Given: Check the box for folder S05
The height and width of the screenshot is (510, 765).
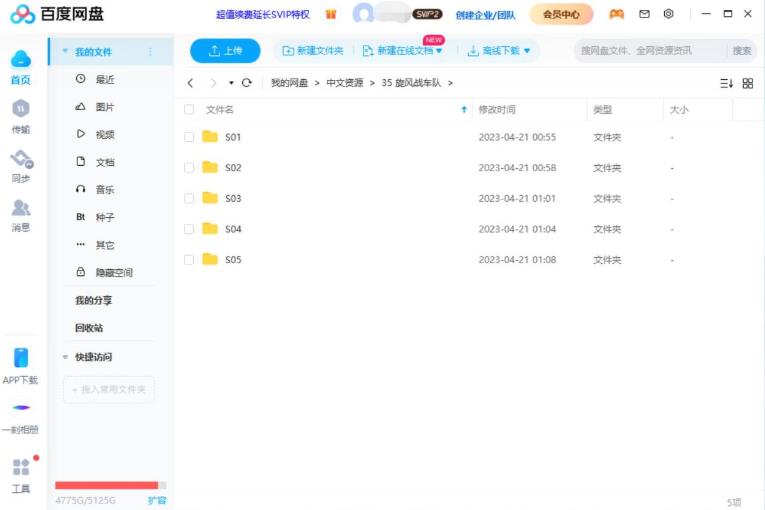Looking at the screenshot, I should [x=189, y=260].
